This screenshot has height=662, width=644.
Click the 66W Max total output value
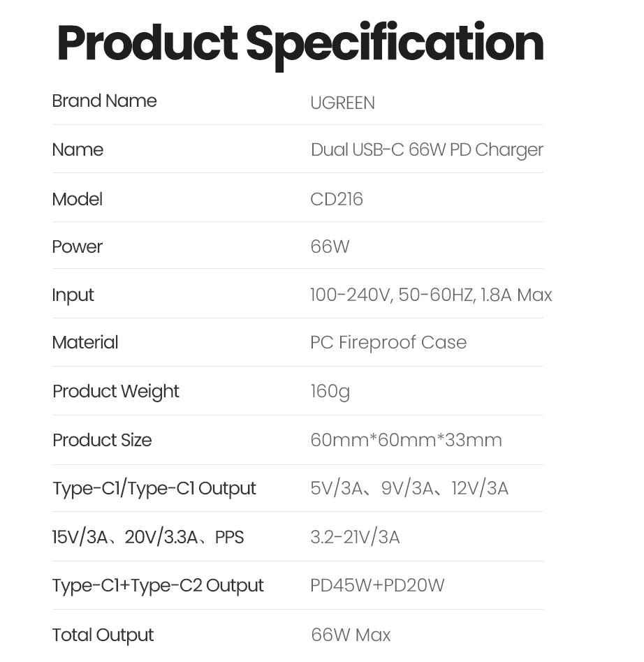(351, 635)
